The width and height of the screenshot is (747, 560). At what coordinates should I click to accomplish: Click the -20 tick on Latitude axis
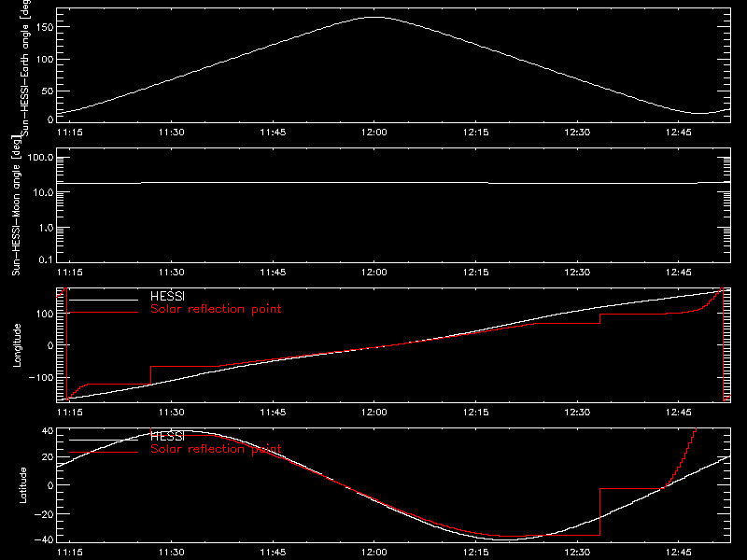point(44,514)
